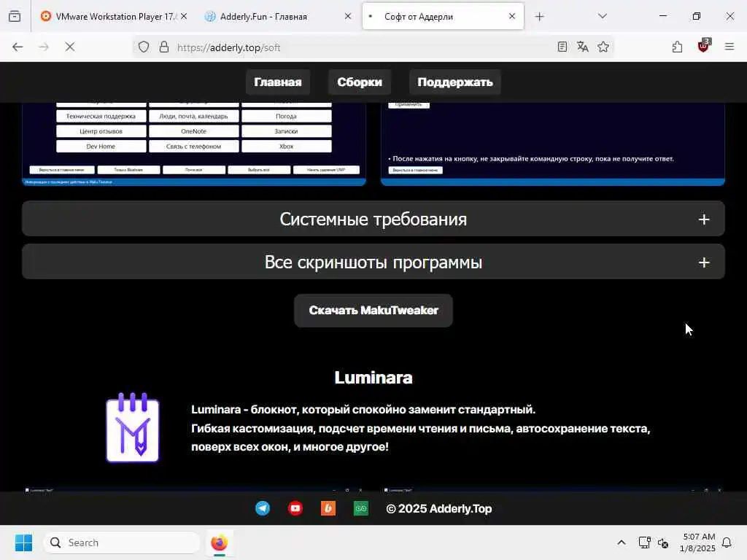747x560 pixels.
Task: Close the VMware Workstation Player tab
Action: tap(184, 17)
